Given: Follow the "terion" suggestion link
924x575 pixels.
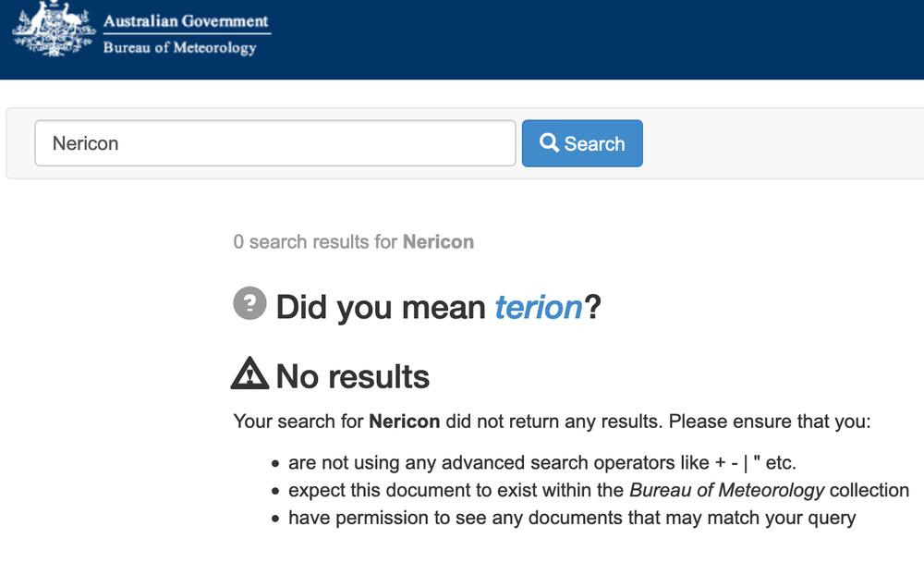Looking at the screenshot, I should click(x=539, y=307).
